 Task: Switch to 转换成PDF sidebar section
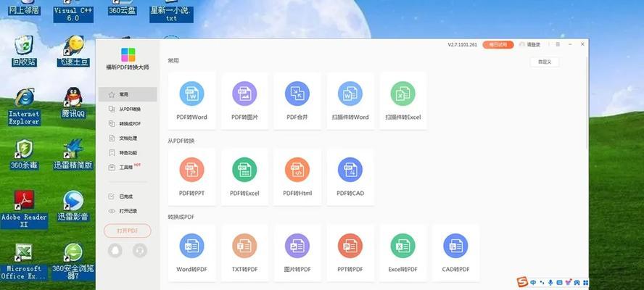tap(128, 124)
